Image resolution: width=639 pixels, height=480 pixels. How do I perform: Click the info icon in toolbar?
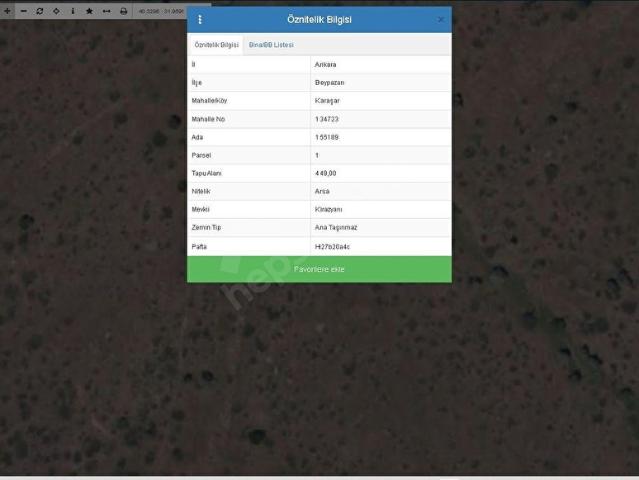(72, 10)
